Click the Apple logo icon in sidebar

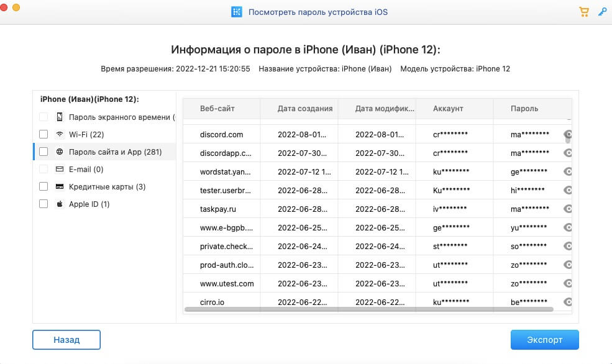point(60,204)
